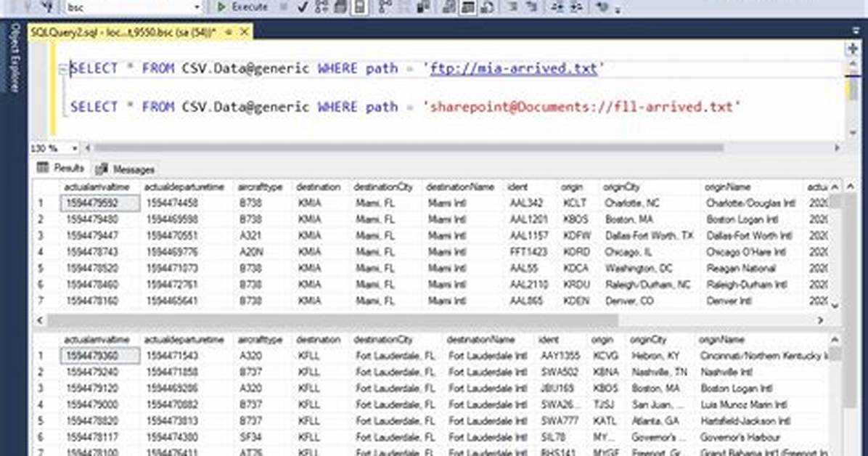Click actualarrivaltime column header in first grid
The image size is (868, 456).
98,187
